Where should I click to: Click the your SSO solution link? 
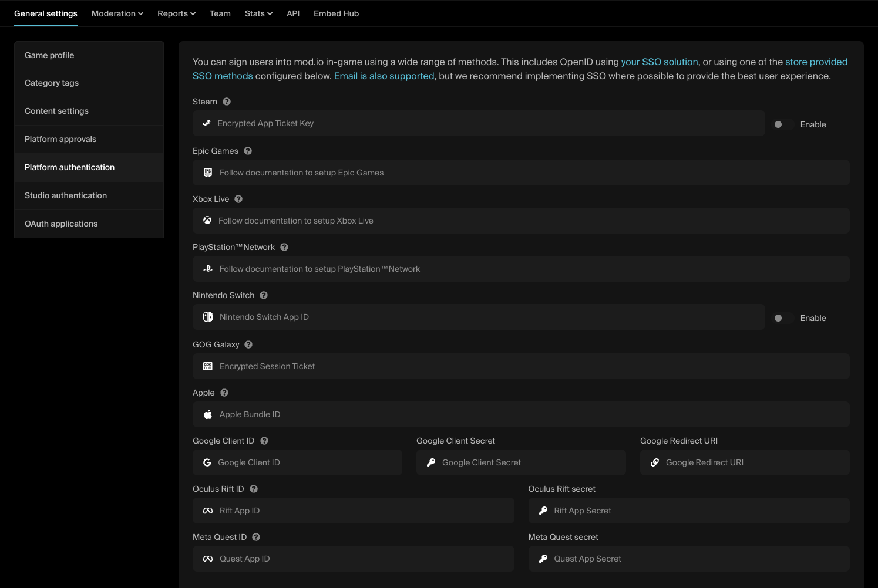coord(659,62)
